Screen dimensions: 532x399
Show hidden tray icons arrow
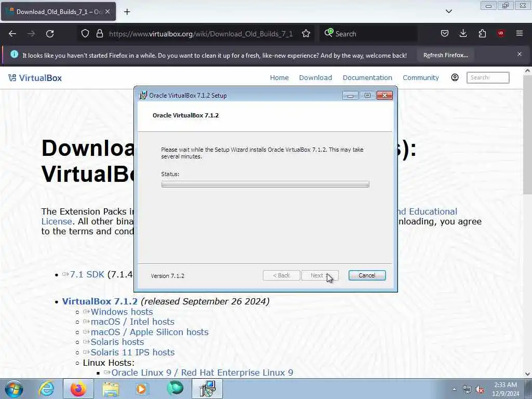tap(454, 390)
